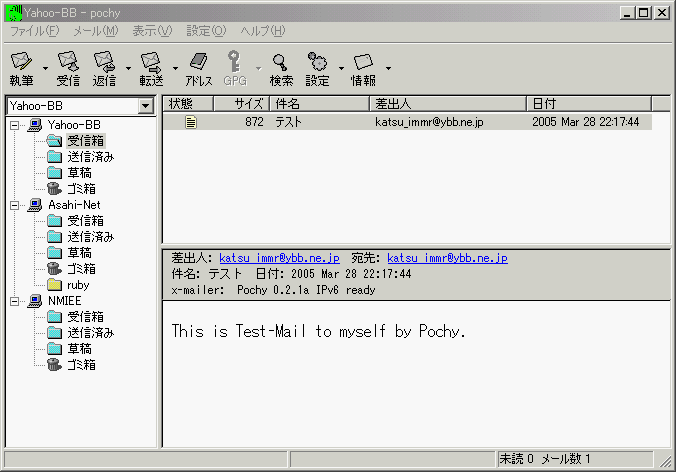Collapse the Asahi-Net account tree node
This screenshot has width=676, height=472.
(15, 205)
